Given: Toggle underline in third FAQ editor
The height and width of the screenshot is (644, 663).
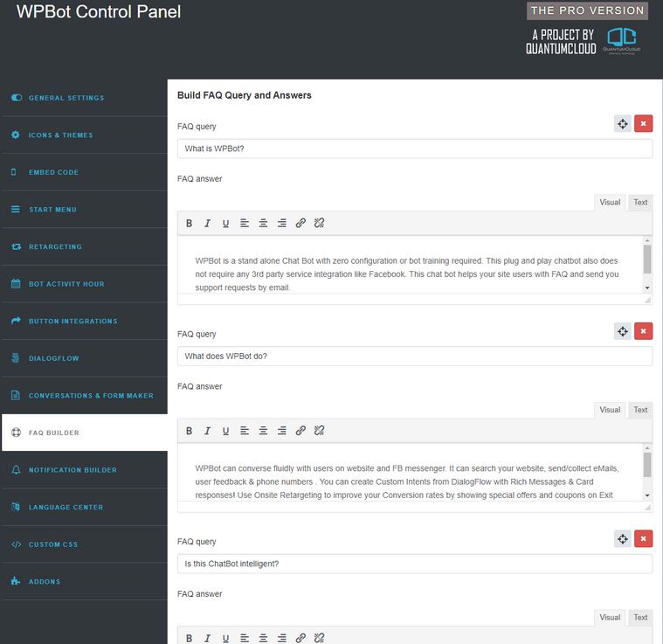Looking at the screenshot, I should coord(225,638).
